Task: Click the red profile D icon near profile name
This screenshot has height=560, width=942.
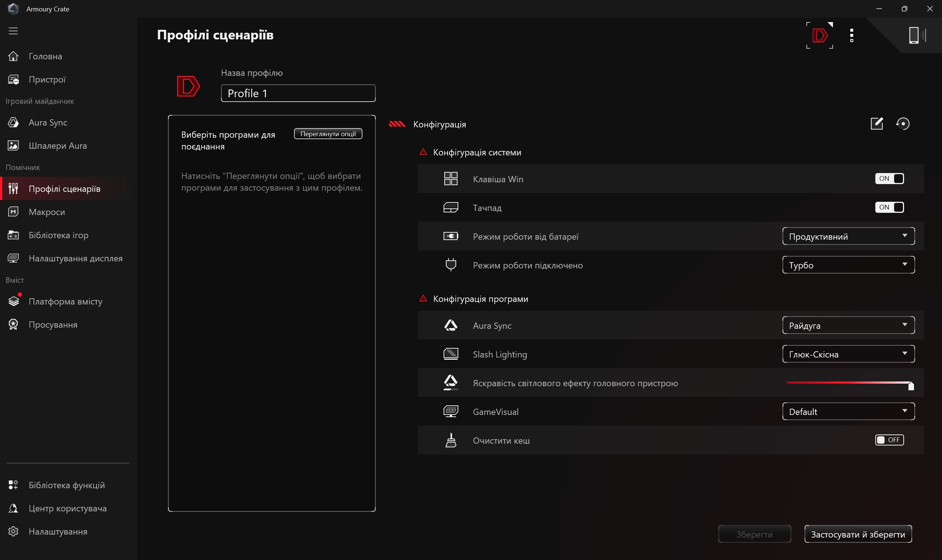Action: (188, 86)
